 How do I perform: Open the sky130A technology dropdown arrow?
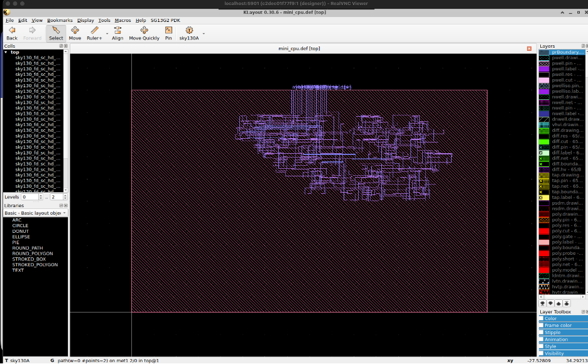pyautogui.click(x=204, y=34)
